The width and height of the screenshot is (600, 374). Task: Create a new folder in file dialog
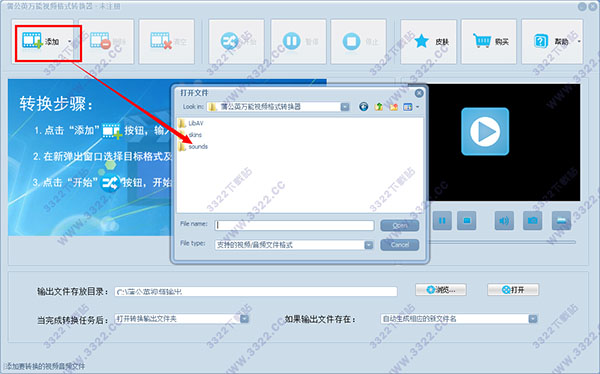tap(393, 107)
